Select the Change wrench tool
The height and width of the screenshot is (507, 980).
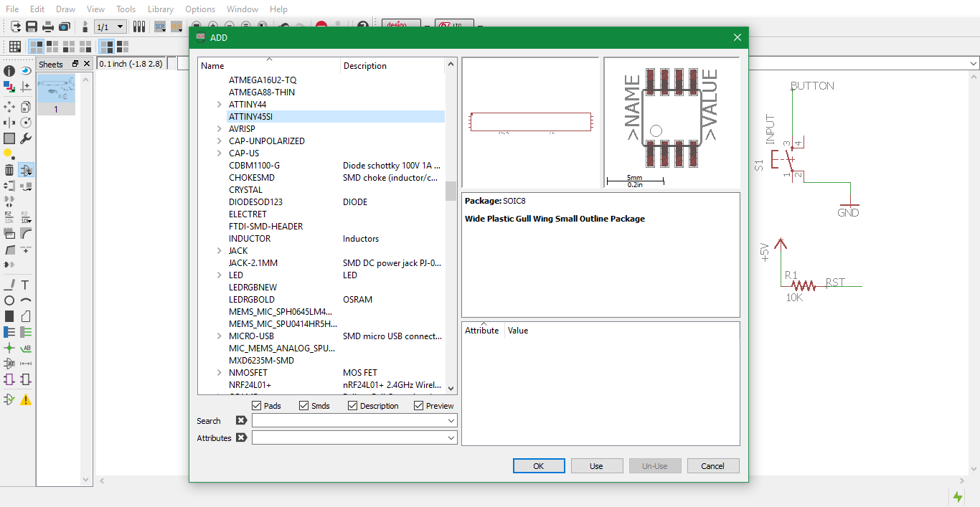26,138
